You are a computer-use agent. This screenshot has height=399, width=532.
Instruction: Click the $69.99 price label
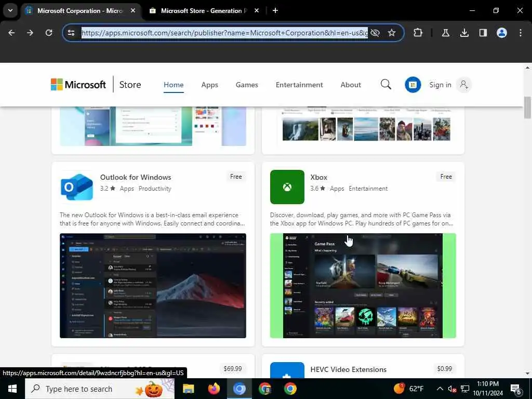coord(233,368)
